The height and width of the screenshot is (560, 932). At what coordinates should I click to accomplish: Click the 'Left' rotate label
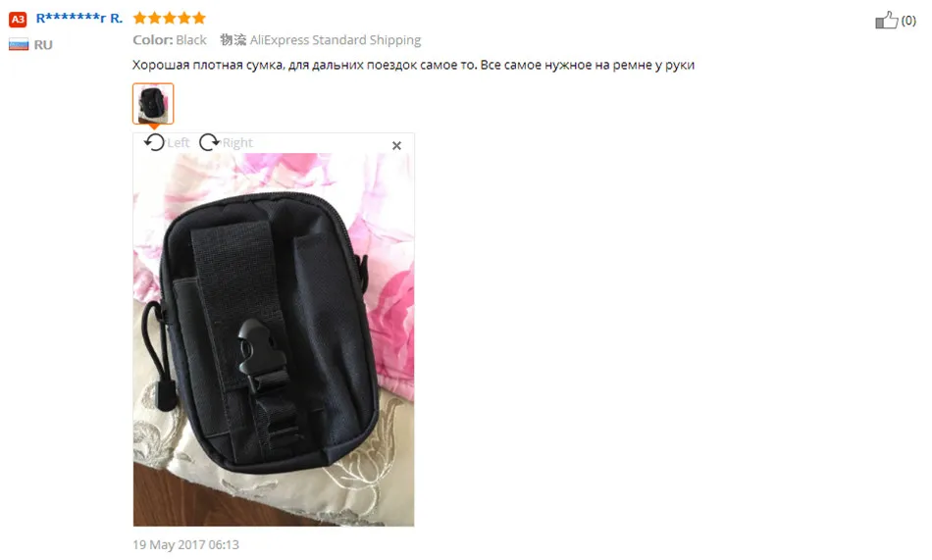click(179, 142)
